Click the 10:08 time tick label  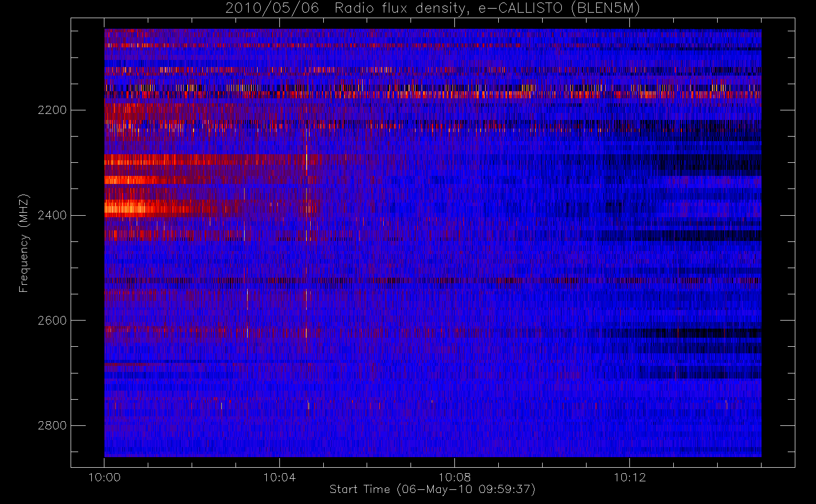(454, 477)
